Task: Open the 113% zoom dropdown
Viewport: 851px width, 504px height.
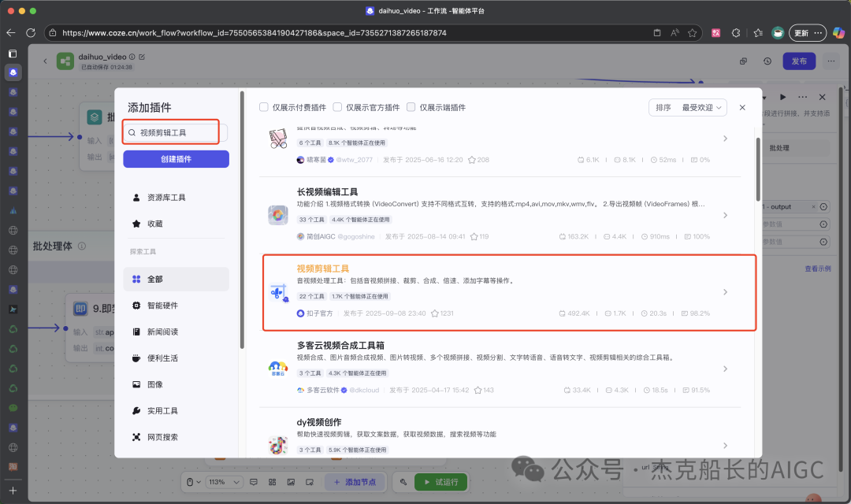Action: tap(225, 482)
